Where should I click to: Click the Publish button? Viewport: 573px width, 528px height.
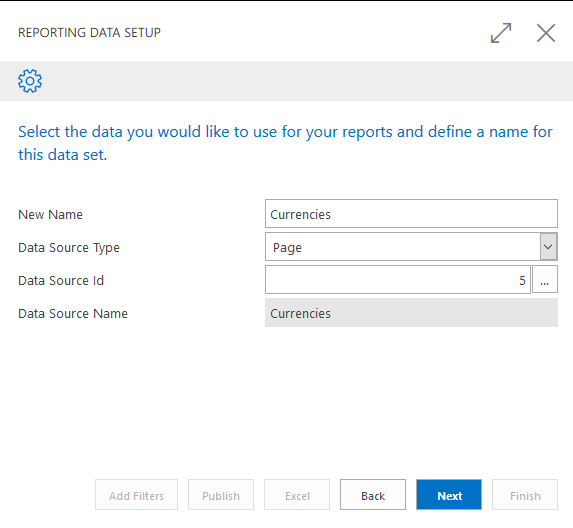(x=221, y=495)
